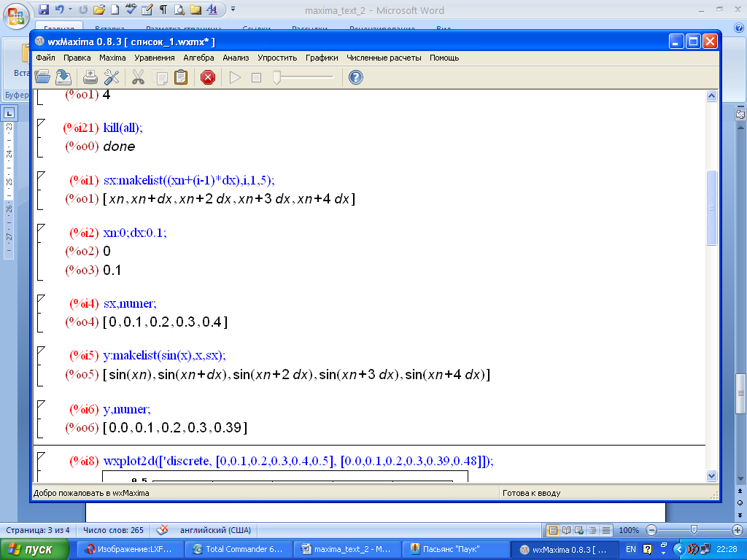Click the Print preview magnifier icon in Word
This screenshot has width=747, height=560.
point(179,9)
